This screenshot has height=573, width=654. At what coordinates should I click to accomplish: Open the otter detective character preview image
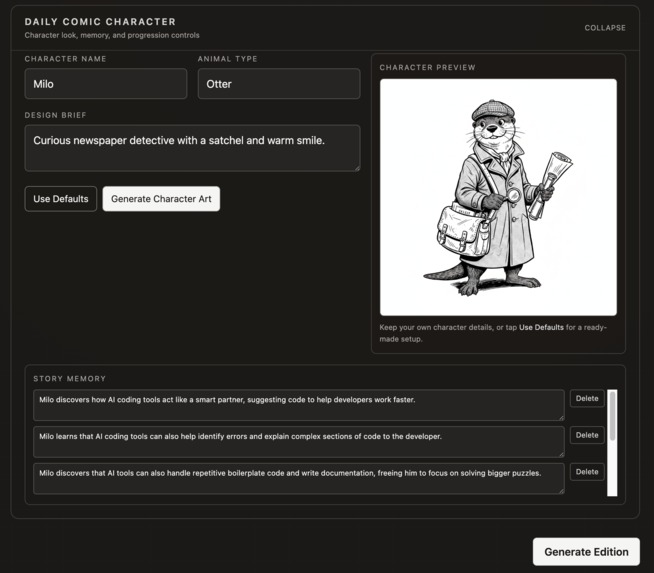pyautogui.click(x=498, y=197)
